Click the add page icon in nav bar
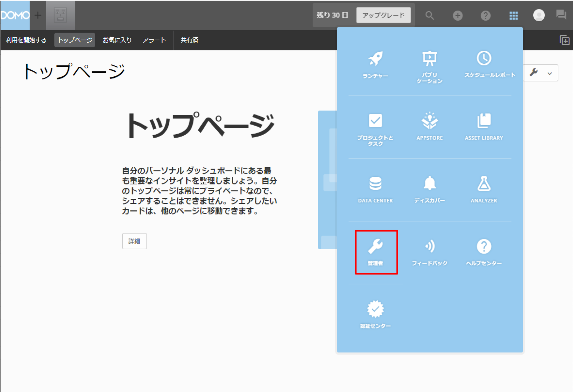The height and width of the screenshot is (392, 573). (x=565, y=40)
